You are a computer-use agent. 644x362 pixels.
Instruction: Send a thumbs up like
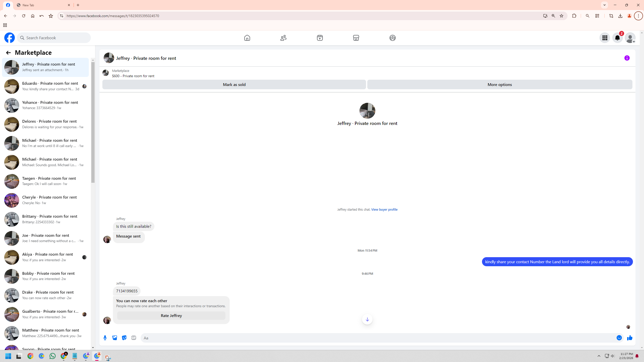(630, 338)
